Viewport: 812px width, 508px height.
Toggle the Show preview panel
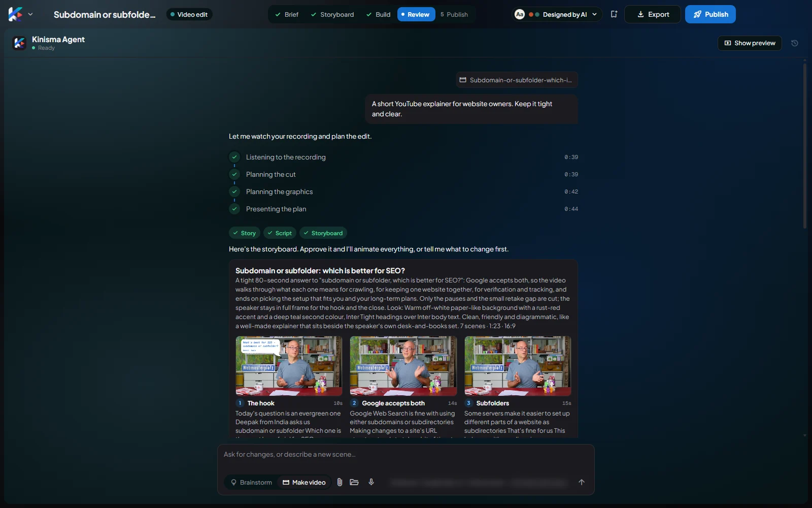pyautogui.click(x=750, y=43)
